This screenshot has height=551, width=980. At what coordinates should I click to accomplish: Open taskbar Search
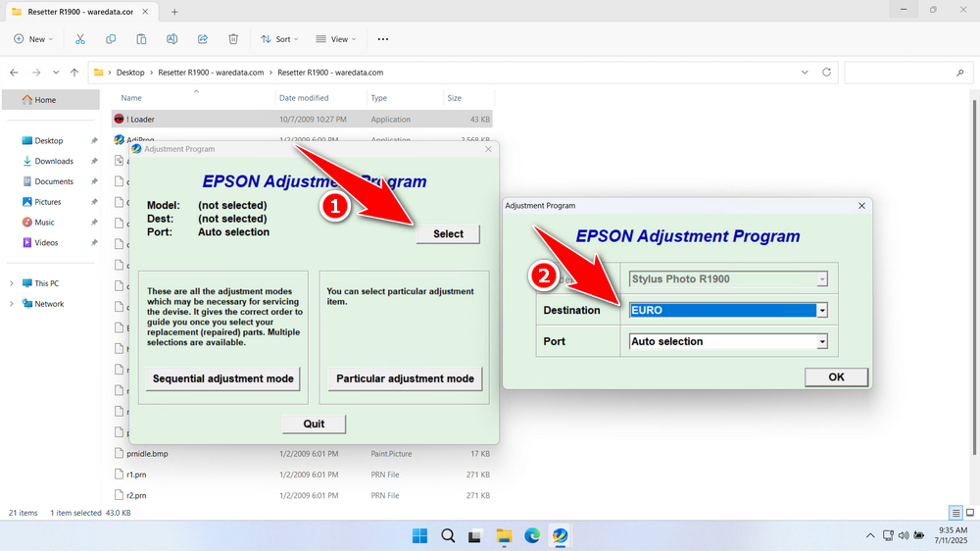448,536
